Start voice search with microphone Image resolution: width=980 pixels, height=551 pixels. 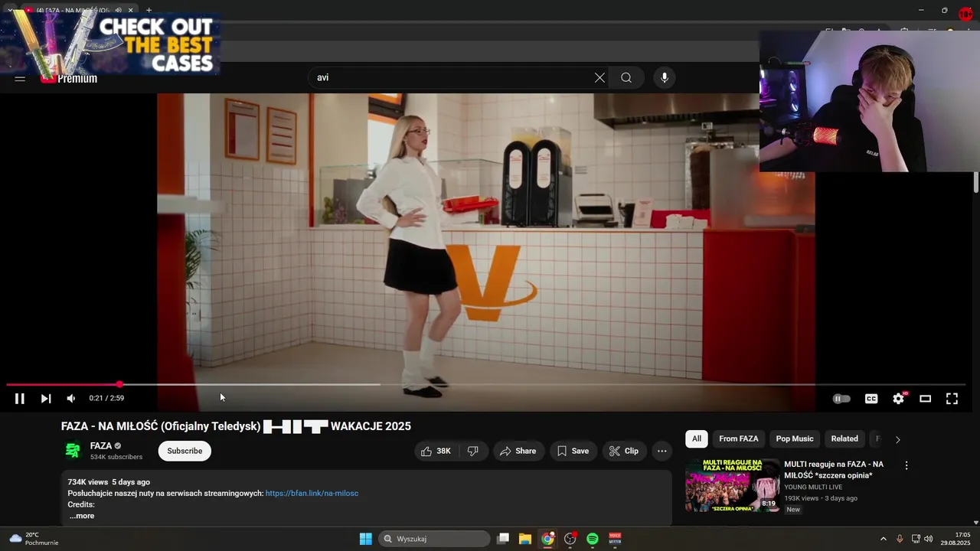click(665, 77)
